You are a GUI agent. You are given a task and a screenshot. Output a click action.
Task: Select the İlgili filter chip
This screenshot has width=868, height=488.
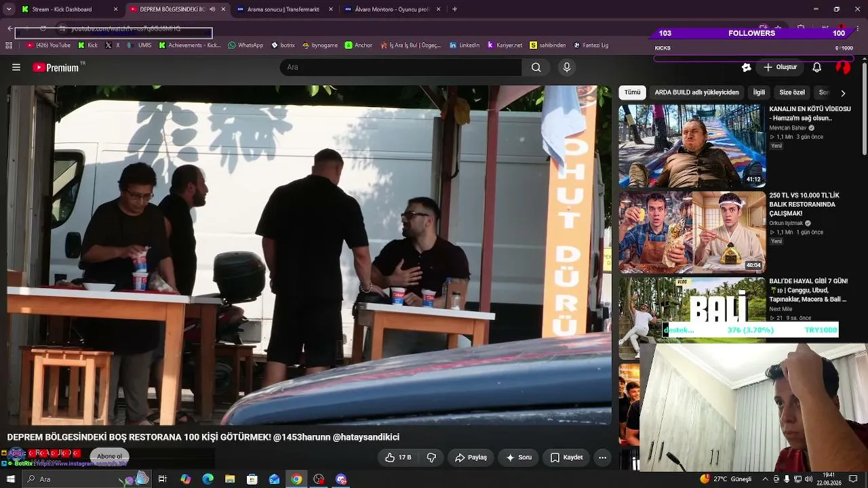pyautogui.click(x=759, y=92)
